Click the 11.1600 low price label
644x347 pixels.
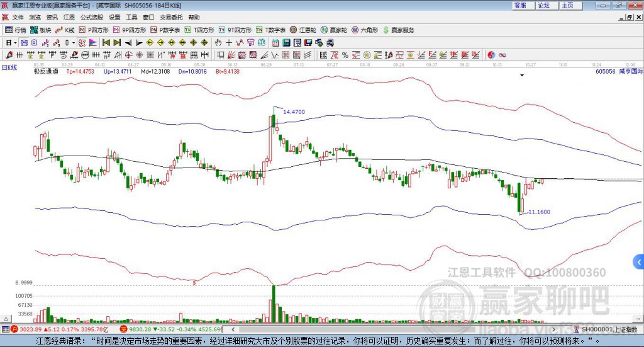click(x=539, y=212)
